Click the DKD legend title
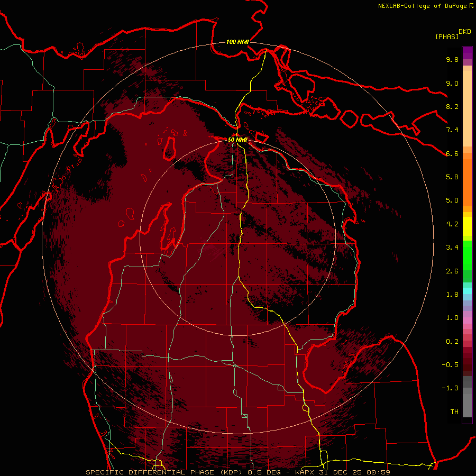Image resolution: width=476 pixels, height=476 pixels. click(x=465, y=32)
